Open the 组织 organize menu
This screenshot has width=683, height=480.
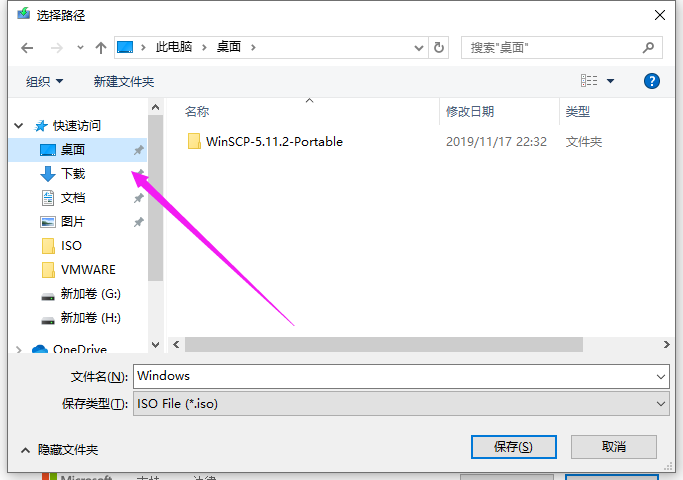point(44,81)
